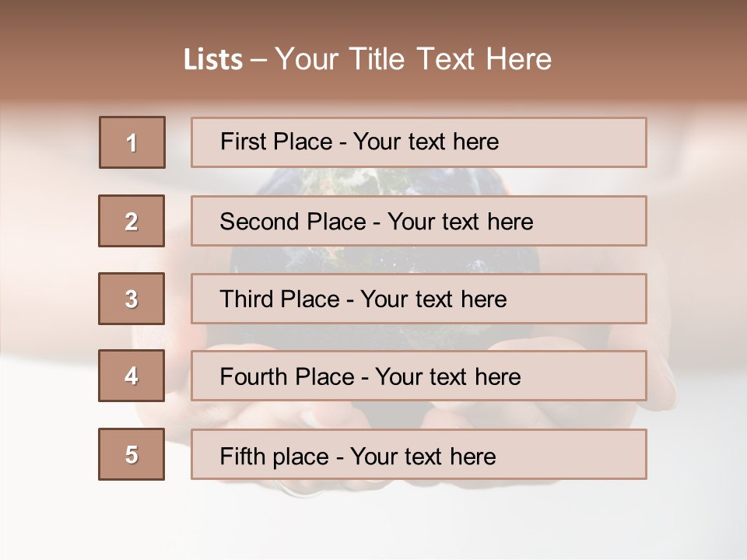
Task: Click the word "Fifth" in the bottom bar
Action: [x=242, y=456]
